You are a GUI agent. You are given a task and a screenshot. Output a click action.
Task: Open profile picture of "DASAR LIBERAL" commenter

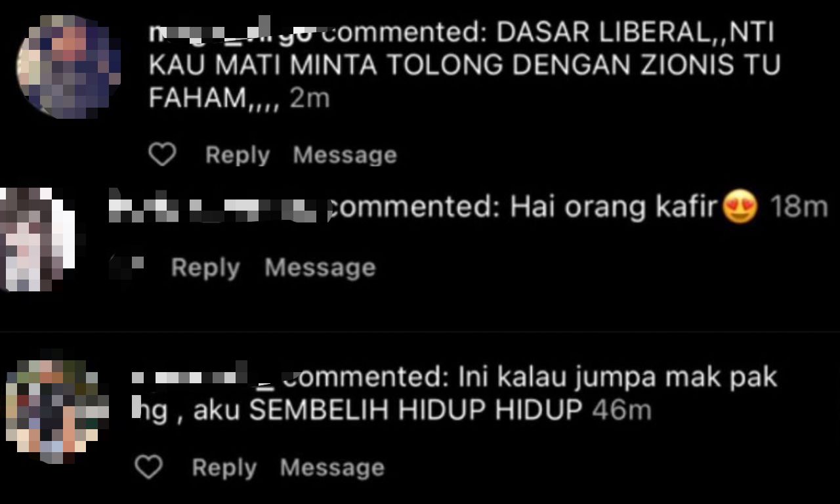tap(69, 66)
